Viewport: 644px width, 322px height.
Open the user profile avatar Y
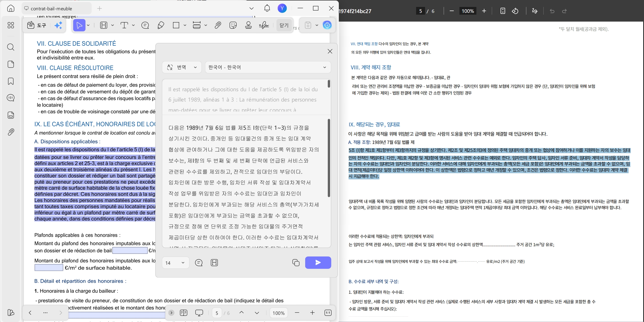pyautogui.click(x=282, y=8)
